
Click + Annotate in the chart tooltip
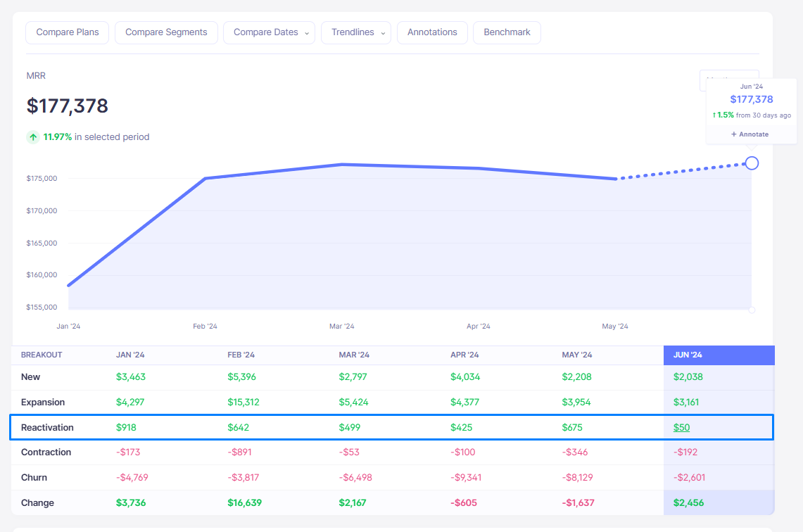tap(750, 134)
